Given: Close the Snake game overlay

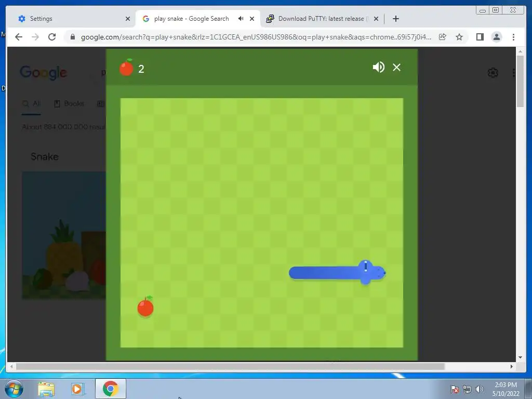Looking at the screenshot, I should coord(396,67).
